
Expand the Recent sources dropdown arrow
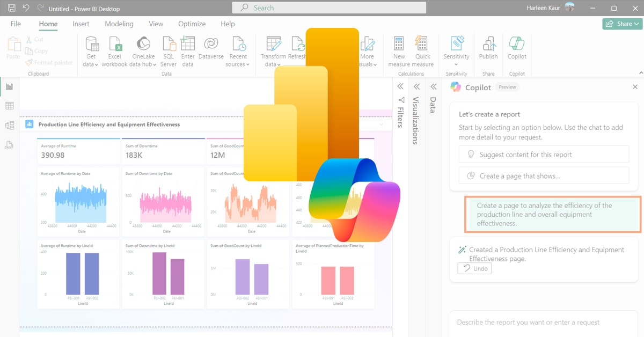click(x=248, y=65)
